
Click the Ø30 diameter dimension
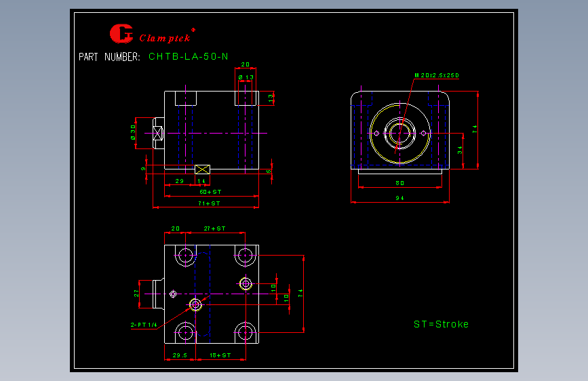(133, 132)
